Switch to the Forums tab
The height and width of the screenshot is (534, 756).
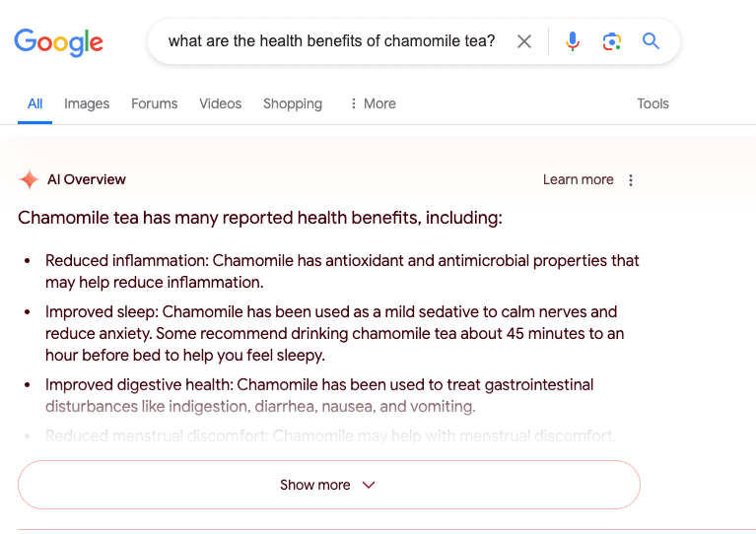[x=155, y=103]
